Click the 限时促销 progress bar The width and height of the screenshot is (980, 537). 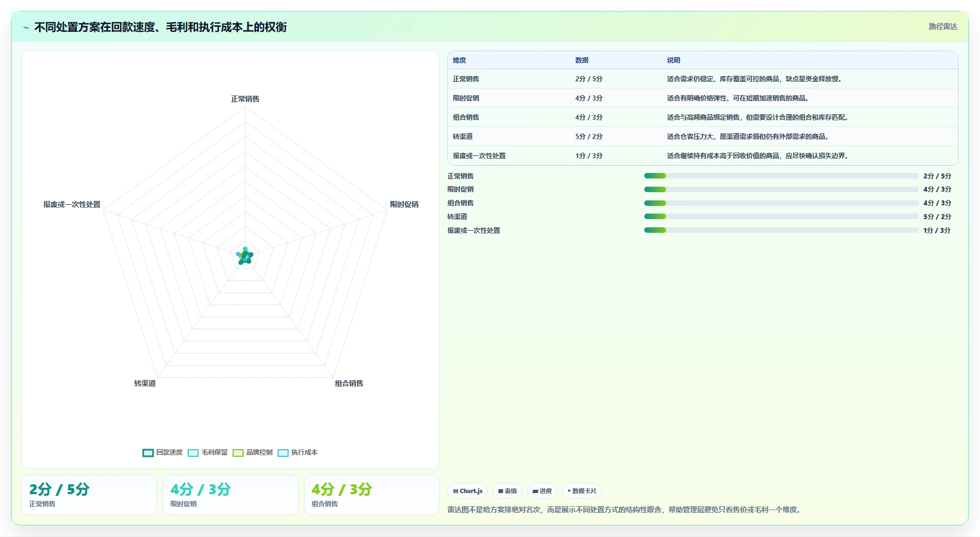pos(781,189)
